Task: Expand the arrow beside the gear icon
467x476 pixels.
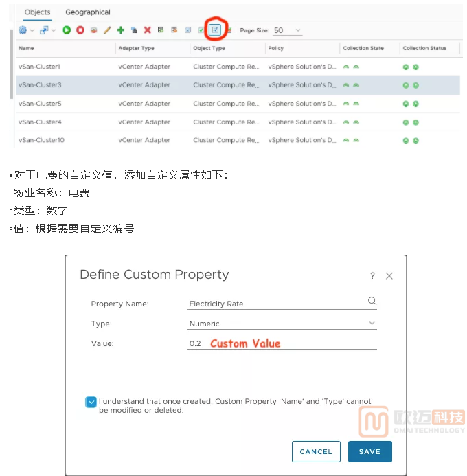Action: (32, 30)
